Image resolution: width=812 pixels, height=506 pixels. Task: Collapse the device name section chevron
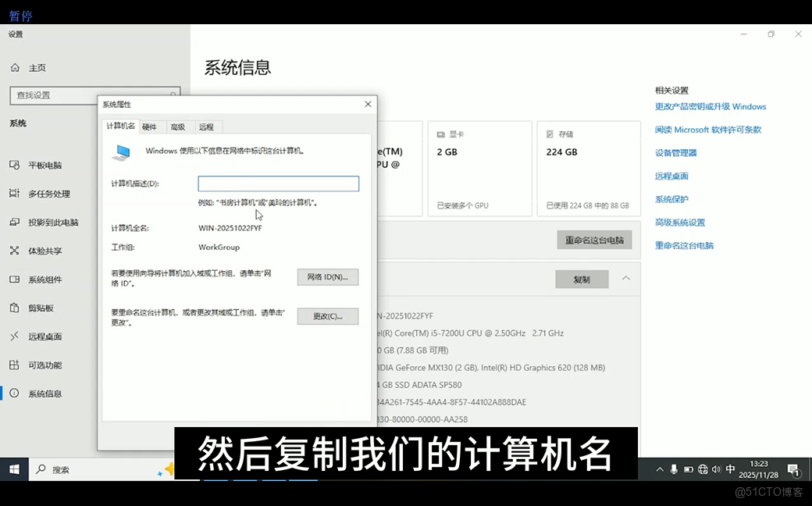click(626, 278)
